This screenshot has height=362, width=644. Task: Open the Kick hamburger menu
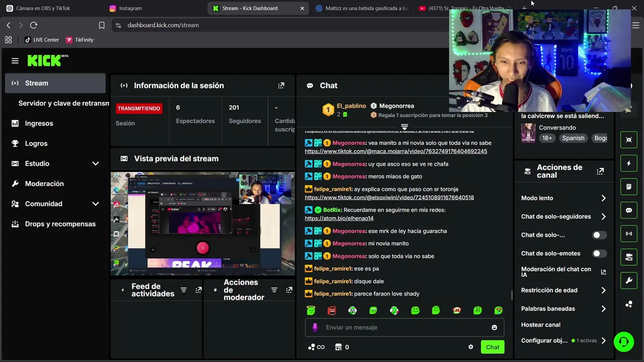point(15,61)
